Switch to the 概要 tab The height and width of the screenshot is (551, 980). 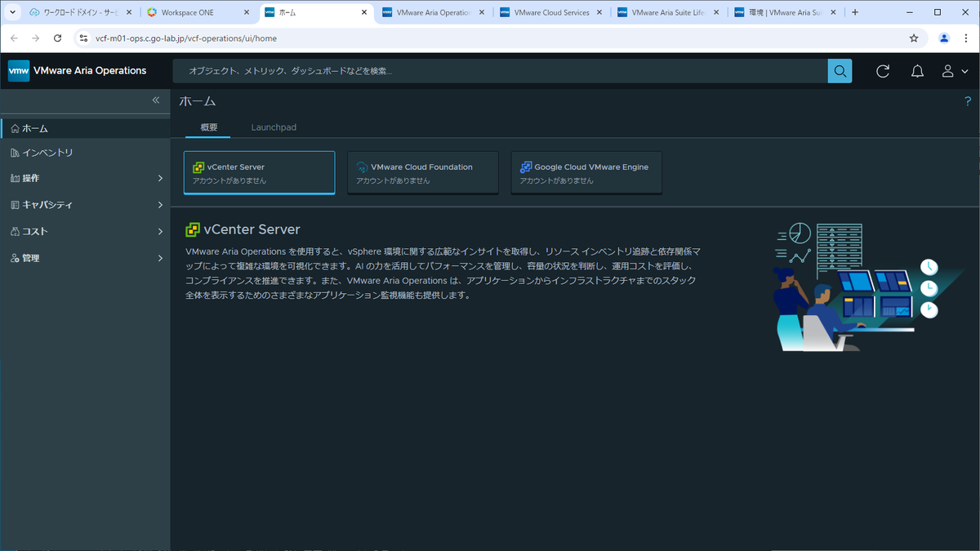(209, 127)
